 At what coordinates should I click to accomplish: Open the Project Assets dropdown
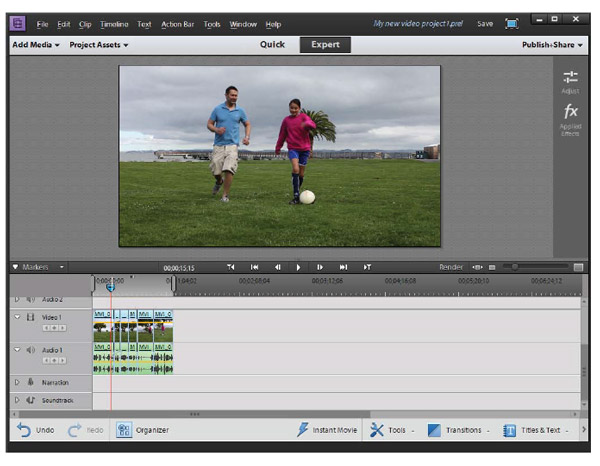tap(98, 45)
